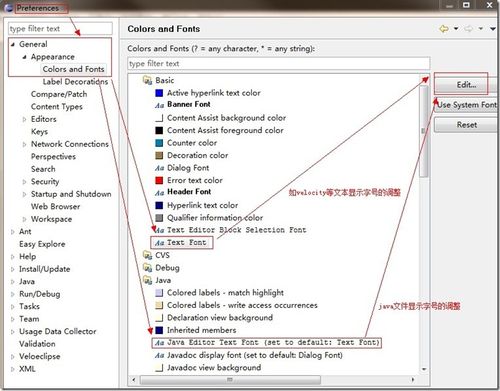Expand the Network Connections node

point(24,144)
